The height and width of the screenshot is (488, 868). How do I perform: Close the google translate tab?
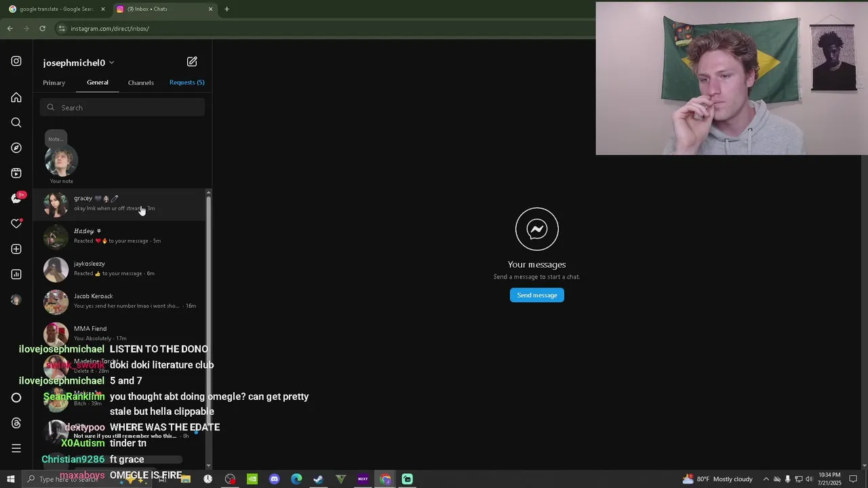tap(103, 9)
